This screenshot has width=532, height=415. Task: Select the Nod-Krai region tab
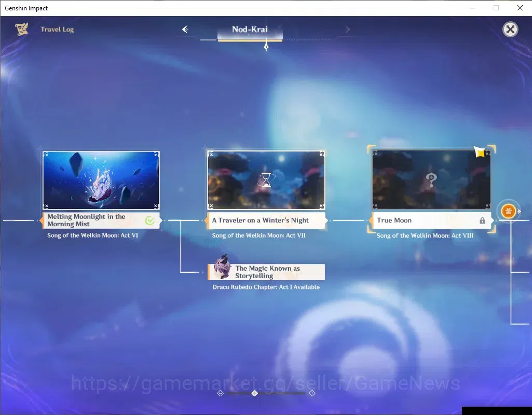(x=250, y=30)
